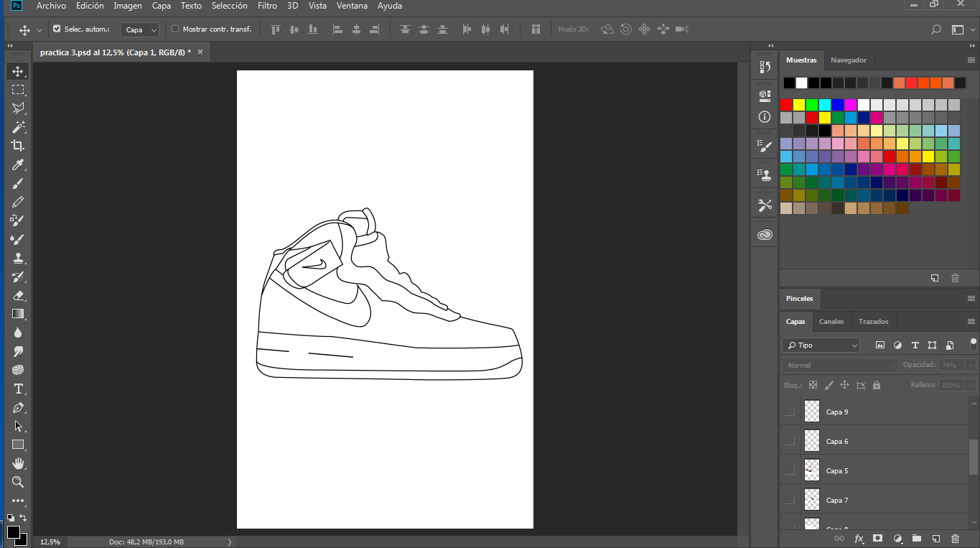Open the layer filter Tipo dropdown
Viewport: 980px width, 548px height.
[821, 345]
